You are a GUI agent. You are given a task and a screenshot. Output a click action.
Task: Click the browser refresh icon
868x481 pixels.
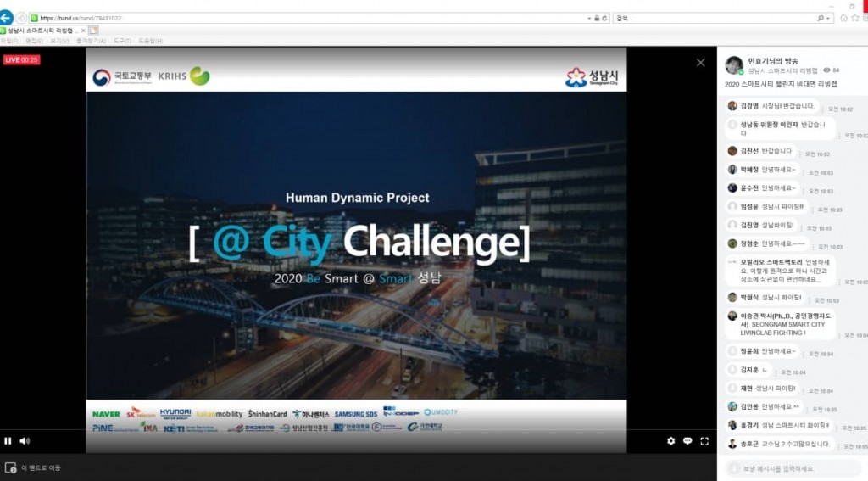point(605,18)
